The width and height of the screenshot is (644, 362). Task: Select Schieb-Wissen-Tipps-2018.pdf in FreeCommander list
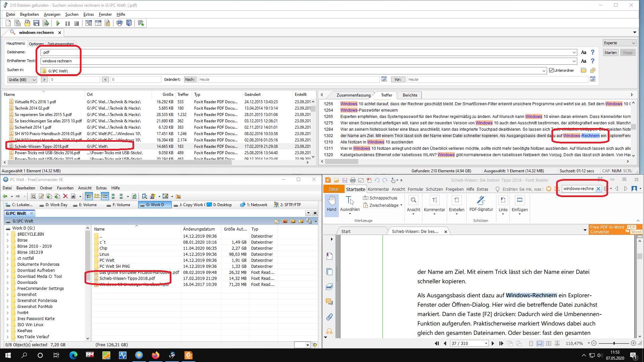pos(127,278)
